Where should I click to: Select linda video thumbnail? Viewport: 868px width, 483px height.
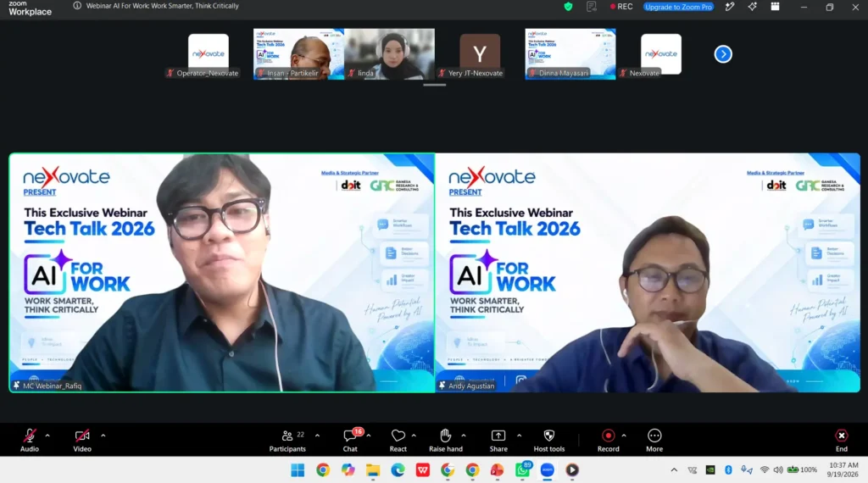(x=390, y=54)
